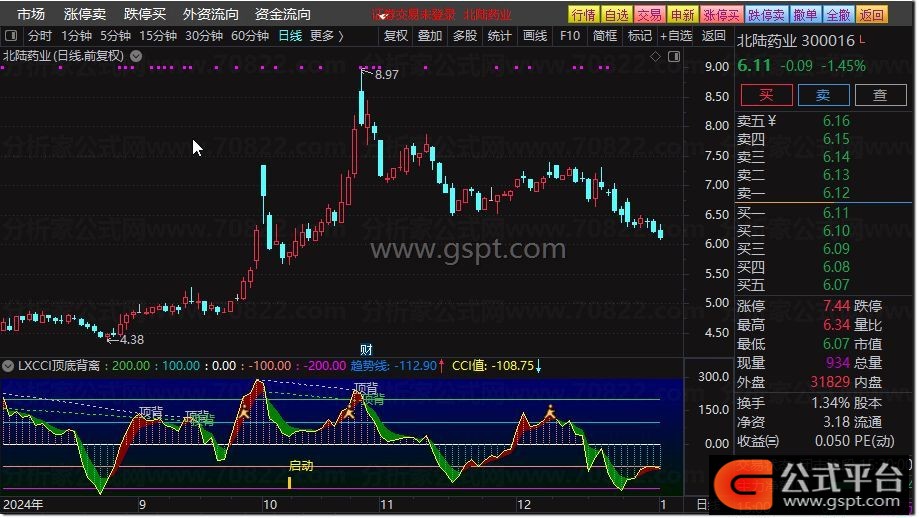Toggle the left sidebar panel icon
This screenshot has width=919, height=518.
[x=11, y=36]
